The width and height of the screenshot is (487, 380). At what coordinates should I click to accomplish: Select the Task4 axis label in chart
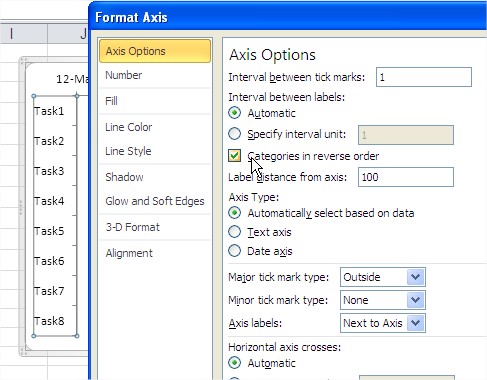tap(49, 201)
